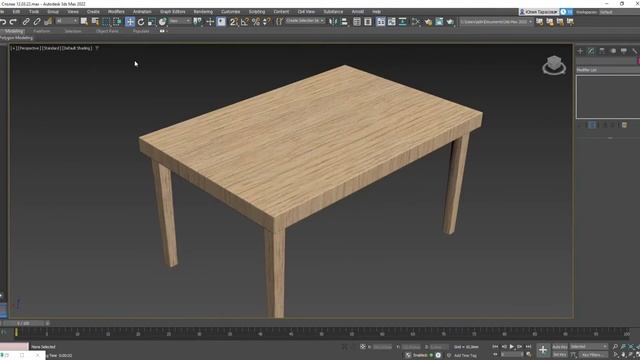
Task: Toggle the Window/Crossing selection mode
Action: click(x=117, y=22)
